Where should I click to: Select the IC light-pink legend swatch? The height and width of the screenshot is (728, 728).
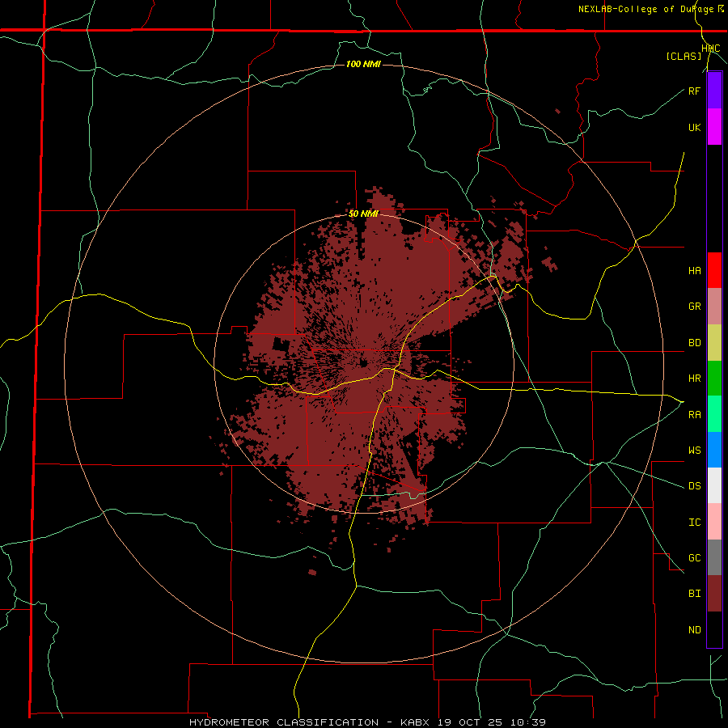(x=714, y=522)
